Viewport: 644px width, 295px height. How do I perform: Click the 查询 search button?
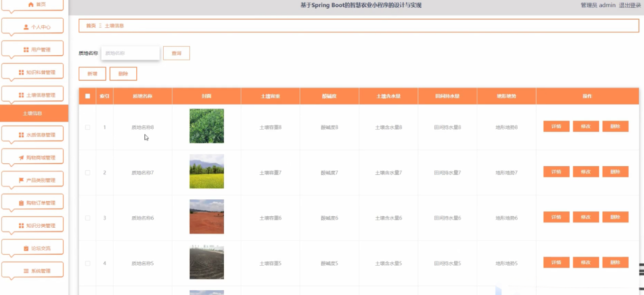click(176, 53)
